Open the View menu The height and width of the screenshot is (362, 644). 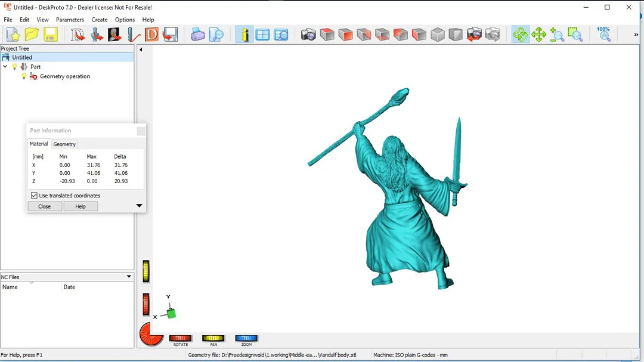point(42,20)
